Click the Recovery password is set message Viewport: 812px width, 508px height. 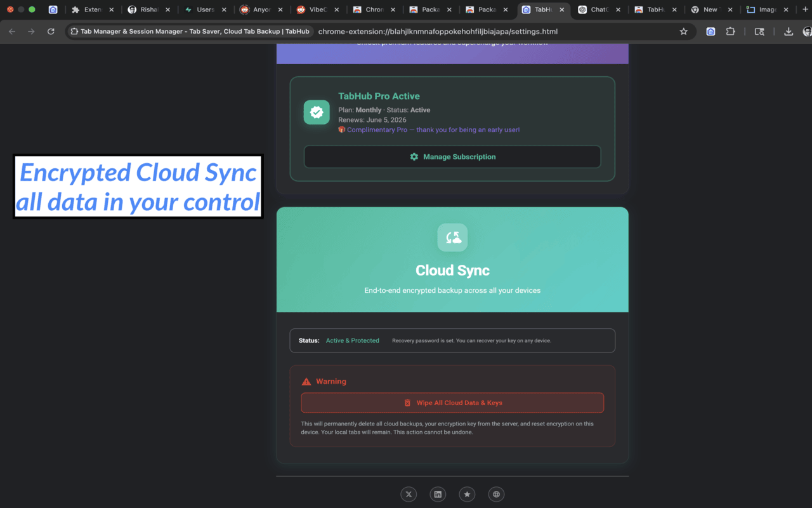(471, 340)
